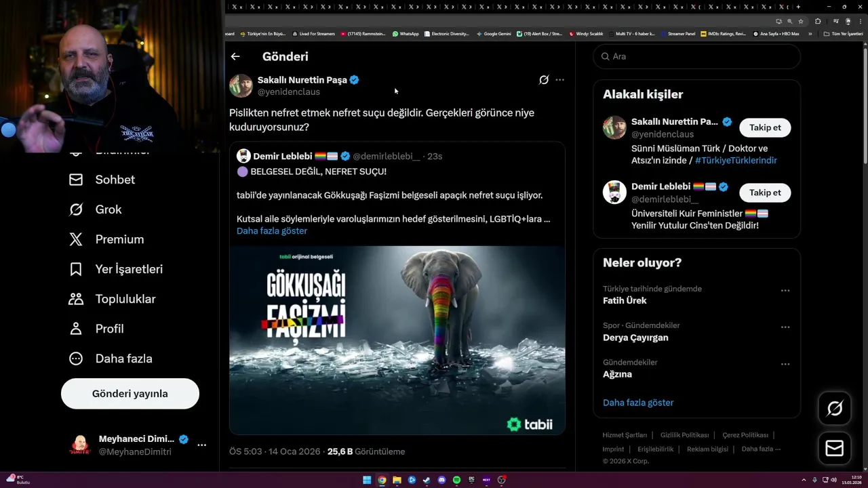Open #TürkiyeTürklerindir hashtag

(x=736, y=161)
